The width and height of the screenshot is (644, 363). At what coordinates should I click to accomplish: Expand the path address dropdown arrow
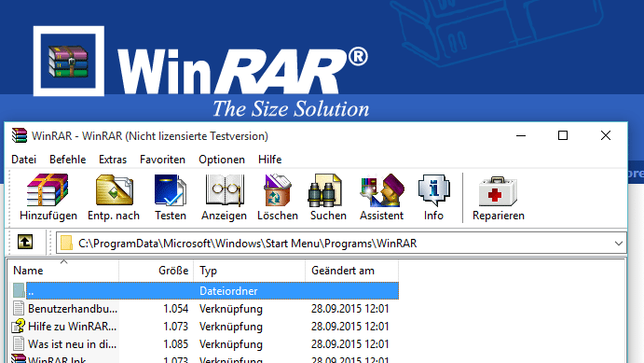click(x=619, y=244)
